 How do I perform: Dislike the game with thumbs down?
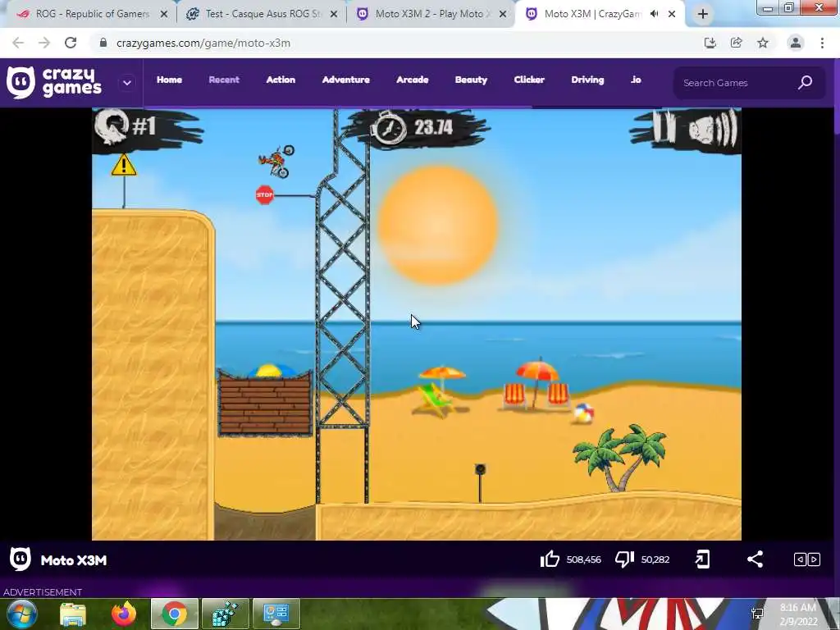pos(624,559)
